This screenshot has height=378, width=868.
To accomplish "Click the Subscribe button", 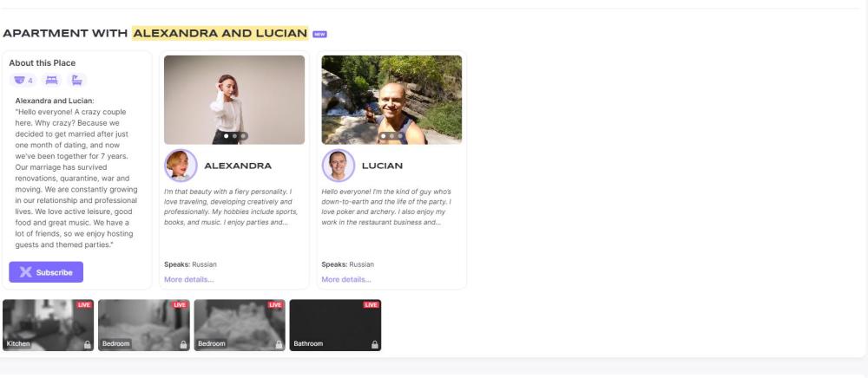I will click(x=46, y=272).
